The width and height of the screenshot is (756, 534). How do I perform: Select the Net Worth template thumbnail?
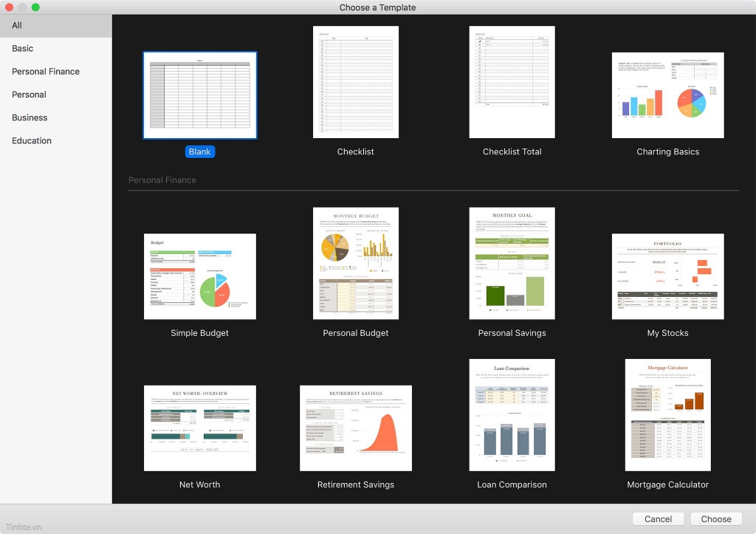[200, 428]
